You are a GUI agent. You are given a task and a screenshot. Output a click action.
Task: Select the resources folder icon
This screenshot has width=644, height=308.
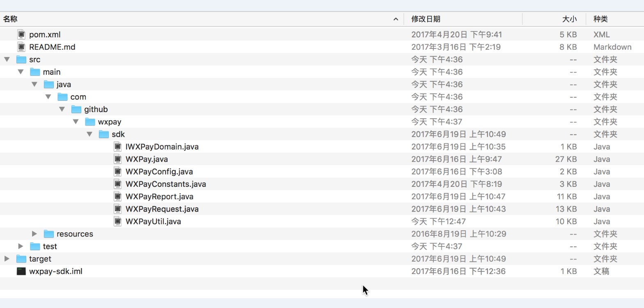point(49,234)
